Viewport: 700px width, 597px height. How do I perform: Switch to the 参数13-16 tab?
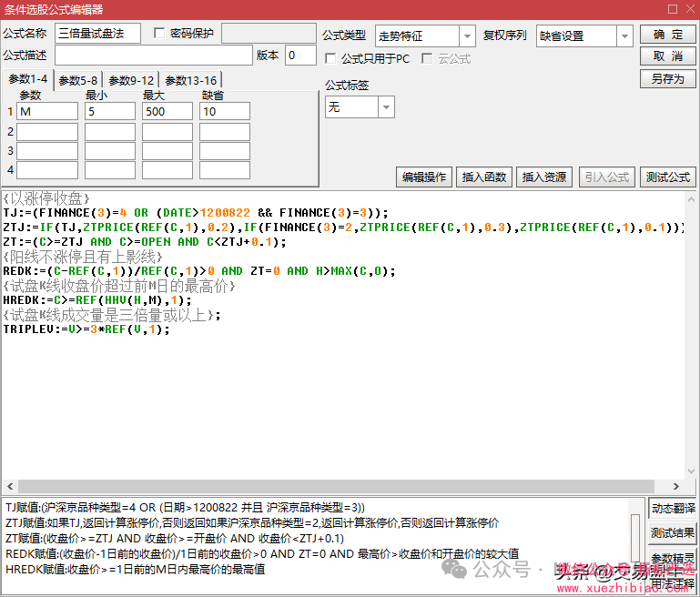[x=190, y=81]
